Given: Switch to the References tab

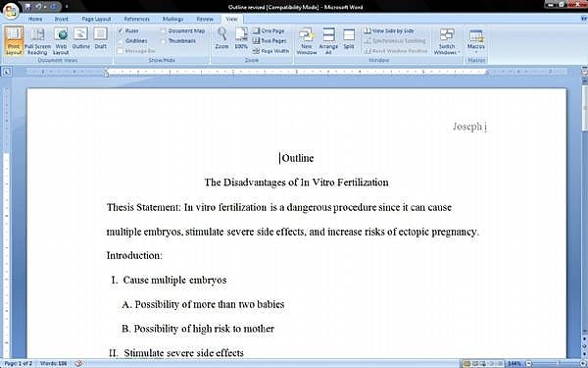Looking at the screenshot, I should [x=136, y=19].
